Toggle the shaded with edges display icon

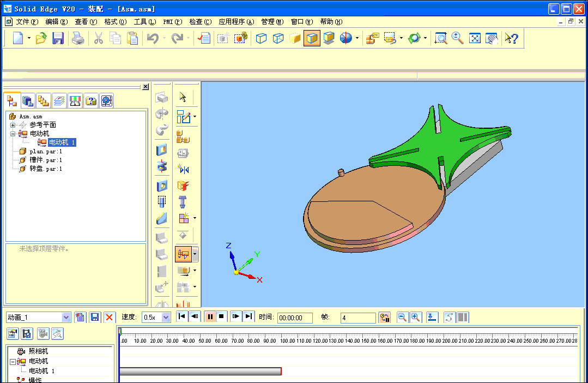pyautogui.click(x=312, y=38)
